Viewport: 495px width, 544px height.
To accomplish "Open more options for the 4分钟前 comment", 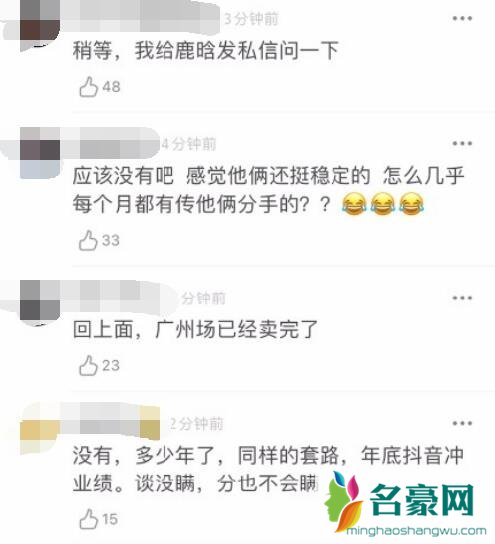I will coord(462,143).
